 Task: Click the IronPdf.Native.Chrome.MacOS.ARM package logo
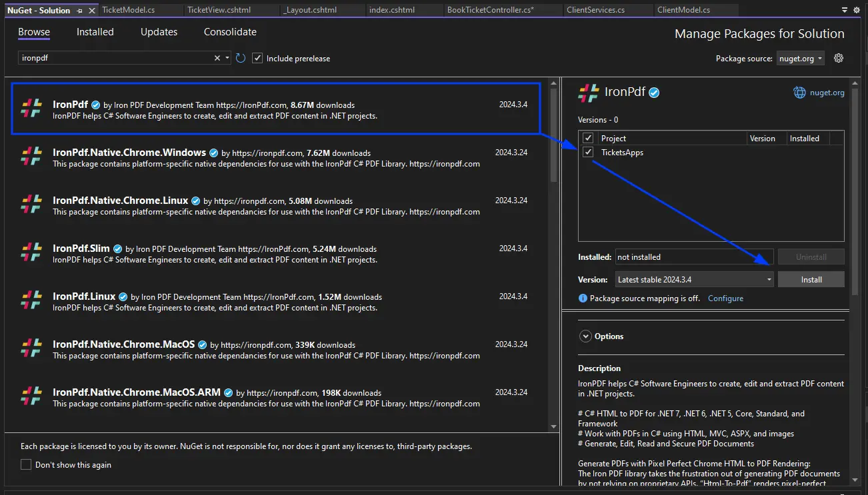[31, 396]
